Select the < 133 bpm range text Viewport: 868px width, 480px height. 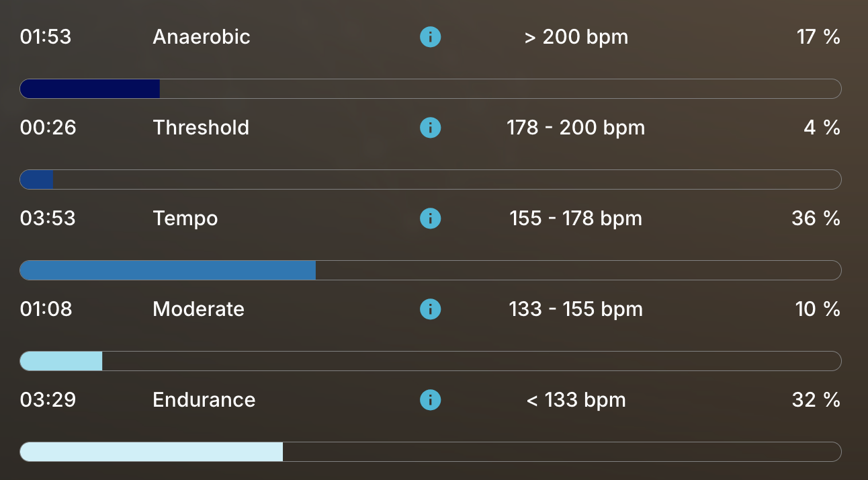click(576, 400)
